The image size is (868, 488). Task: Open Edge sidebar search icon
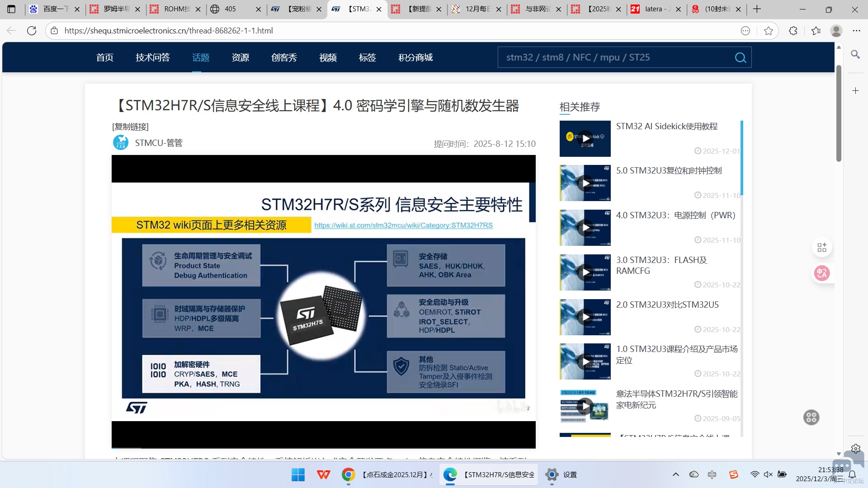coord(855,54)
